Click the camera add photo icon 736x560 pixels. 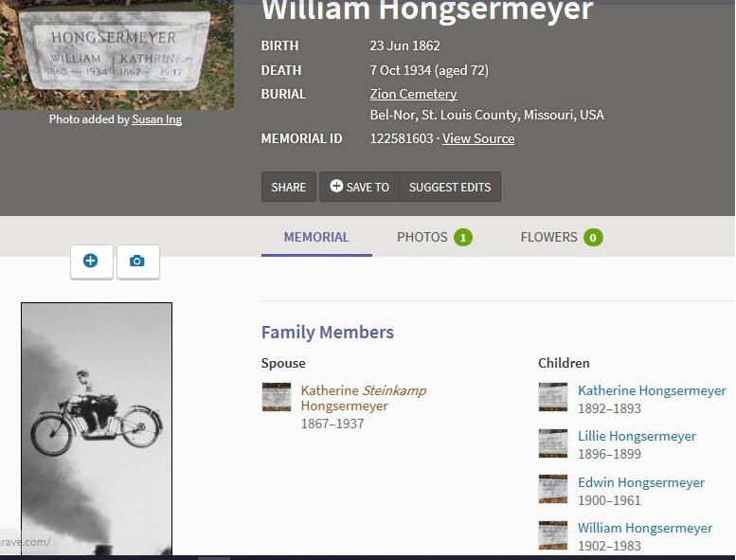137,262
